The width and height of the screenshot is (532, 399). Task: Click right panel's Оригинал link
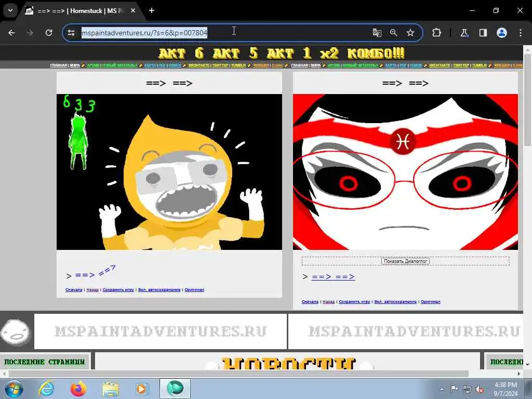pos(431,302)
